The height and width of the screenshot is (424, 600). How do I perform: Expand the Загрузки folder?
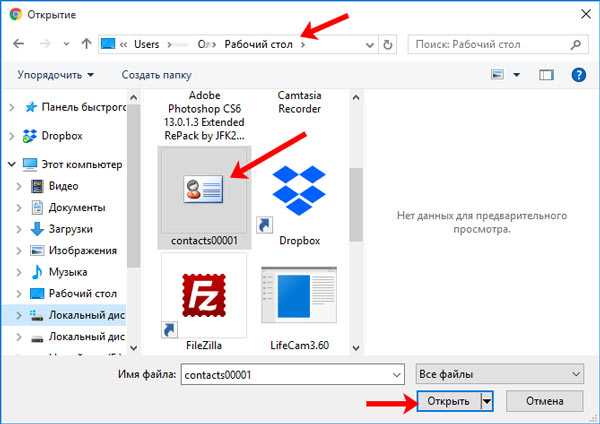[19, 229]
